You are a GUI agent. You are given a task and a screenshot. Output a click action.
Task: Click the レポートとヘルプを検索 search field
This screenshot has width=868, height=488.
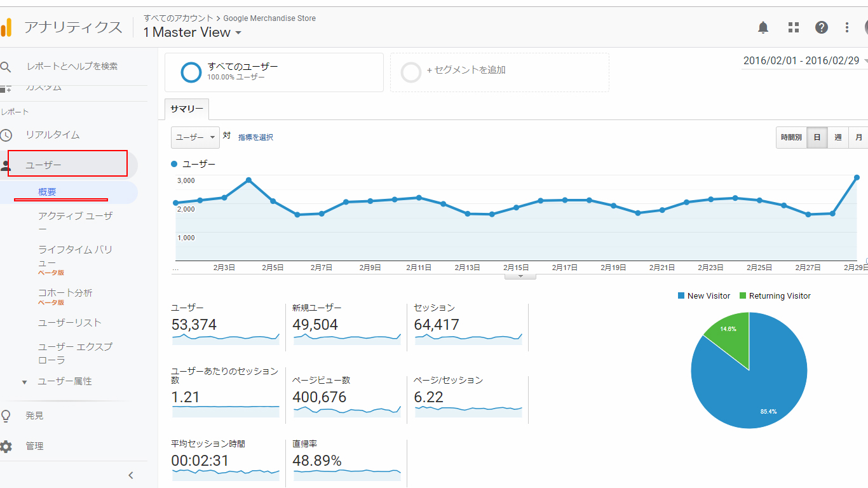tap(72, 66)
